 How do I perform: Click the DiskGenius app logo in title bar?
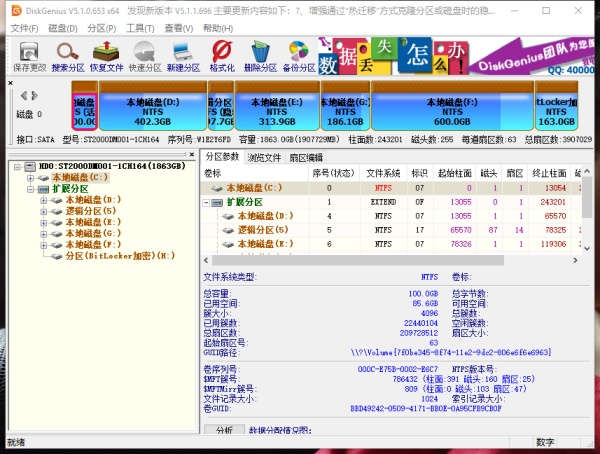(16, 11)
